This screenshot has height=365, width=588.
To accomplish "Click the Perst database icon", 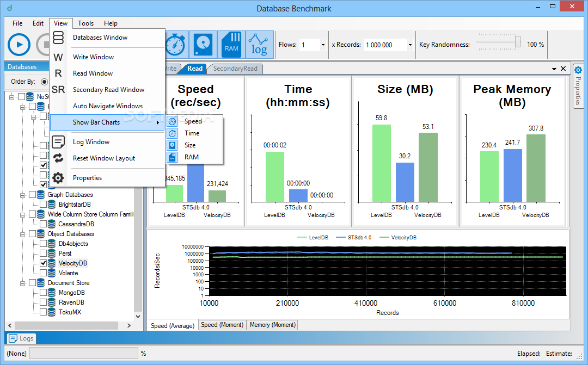I will [x=52, y=253].
